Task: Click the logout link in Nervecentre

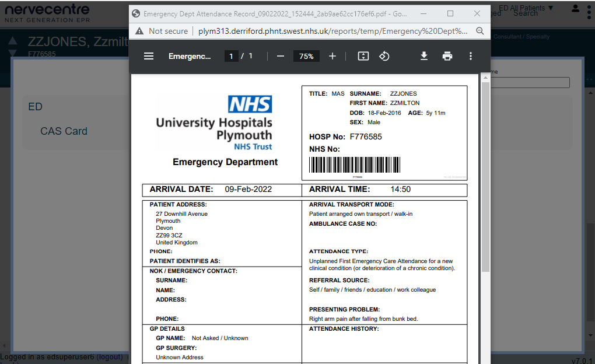Action: coord(110,357)
